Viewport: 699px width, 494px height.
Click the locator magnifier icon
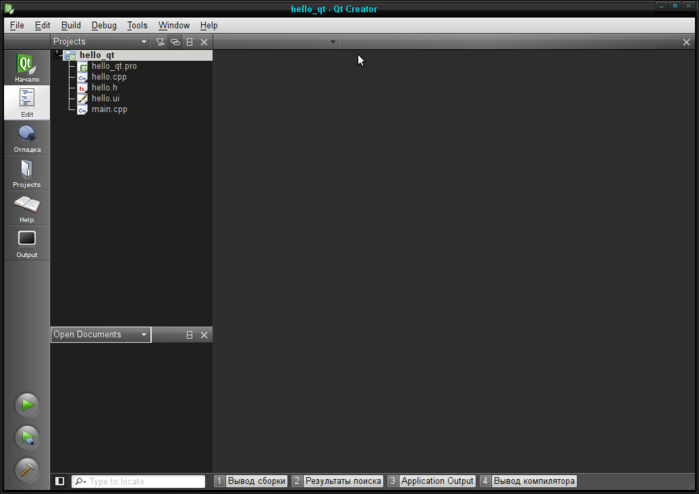point(80,481)
